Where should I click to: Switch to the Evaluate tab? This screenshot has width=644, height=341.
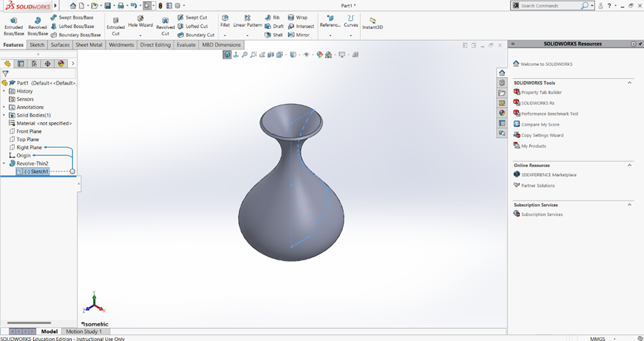click(x=186, y=45)
